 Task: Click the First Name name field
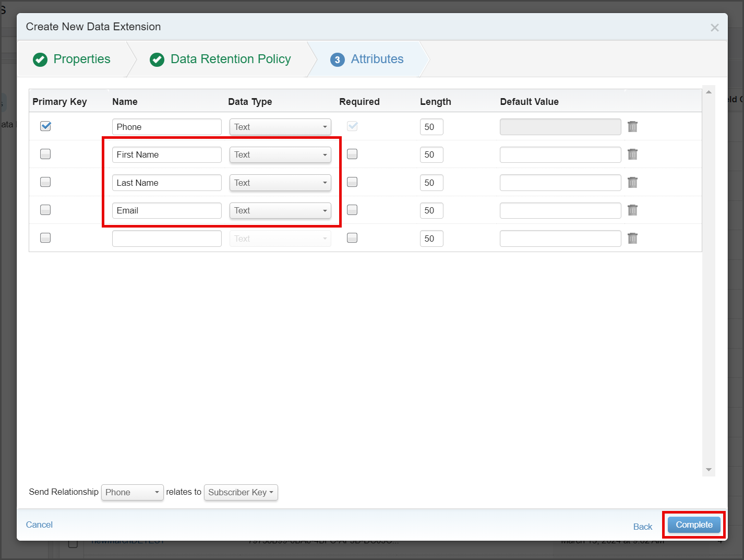click(x=167, y=154)
